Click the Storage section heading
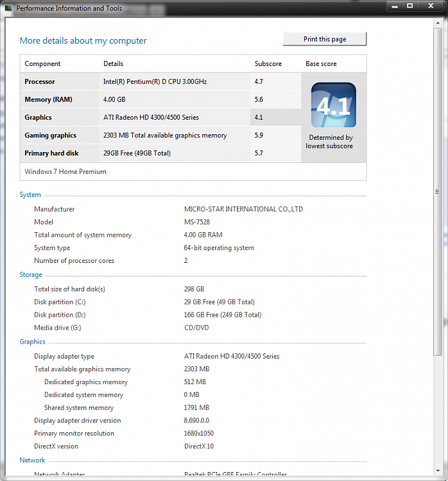The image size is (448, 481). tap(31, 275)
